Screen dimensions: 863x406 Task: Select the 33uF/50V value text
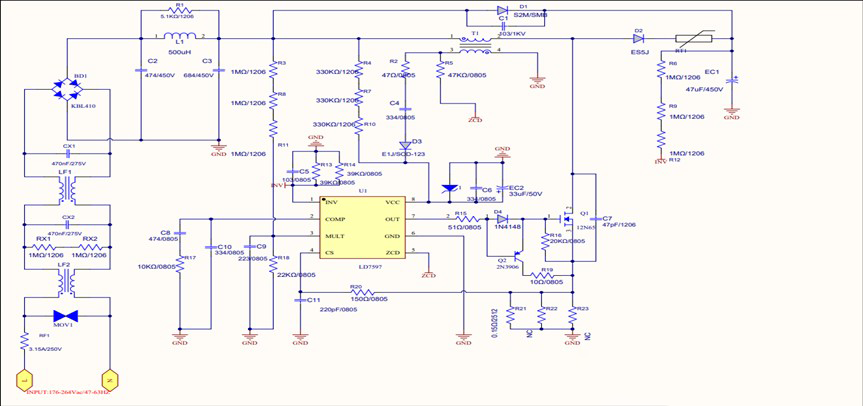(x=524, y=194)
